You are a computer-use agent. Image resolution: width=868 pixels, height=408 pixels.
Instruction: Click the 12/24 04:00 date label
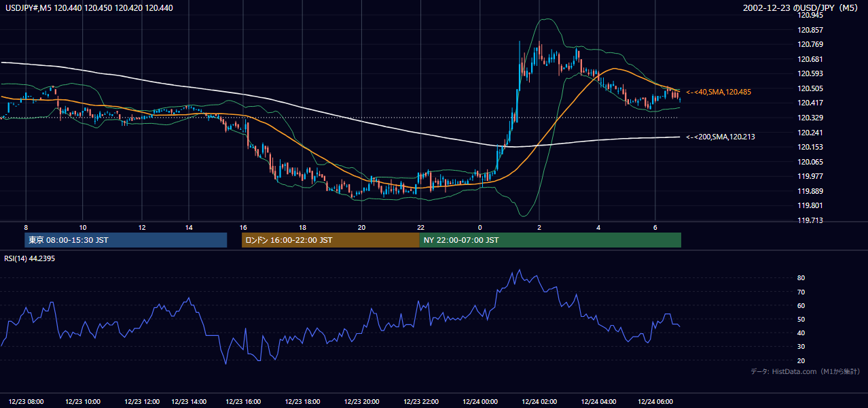pos(598,401)
